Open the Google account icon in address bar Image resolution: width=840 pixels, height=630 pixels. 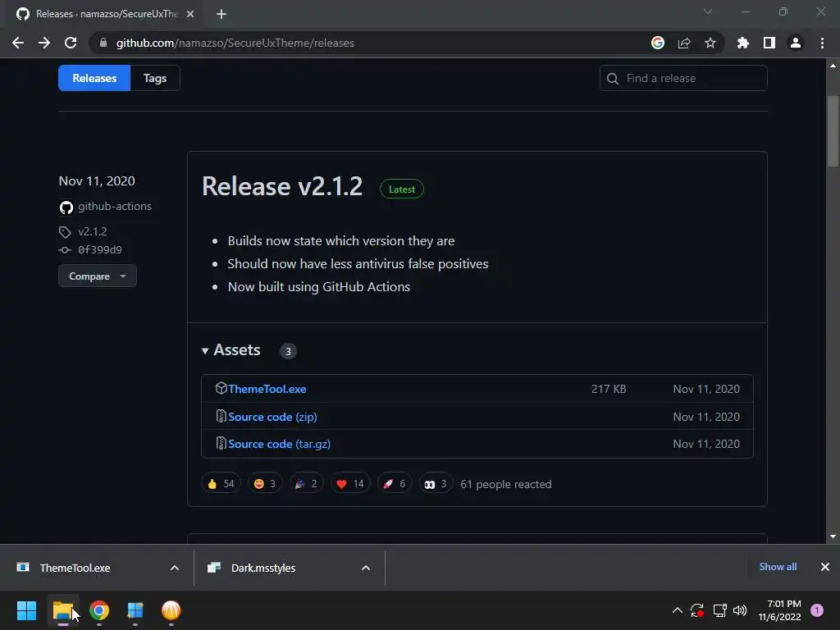658,43
